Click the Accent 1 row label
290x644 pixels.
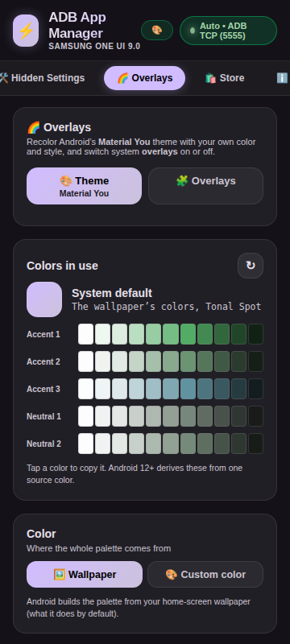tap(43, 334)
